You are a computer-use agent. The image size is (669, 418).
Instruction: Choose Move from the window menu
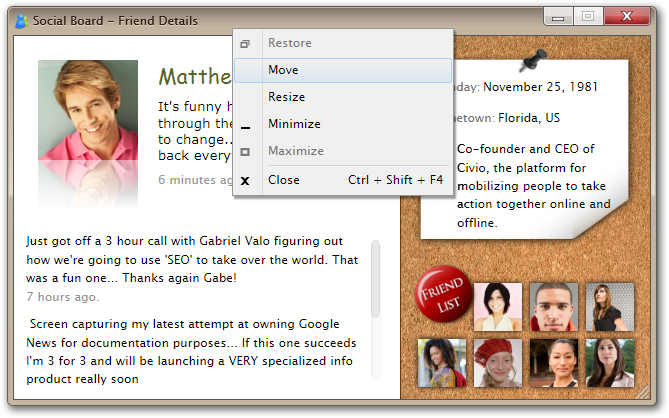(283, 70)
